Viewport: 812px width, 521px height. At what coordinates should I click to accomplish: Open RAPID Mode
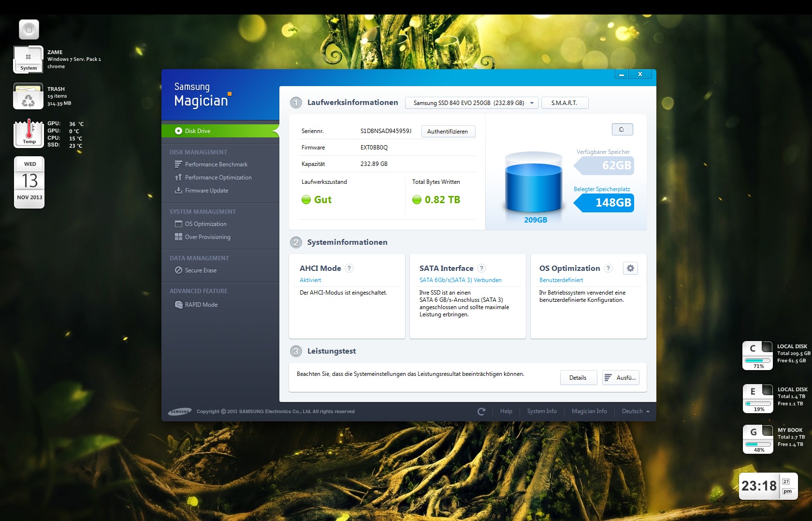(x=201, y=305)
